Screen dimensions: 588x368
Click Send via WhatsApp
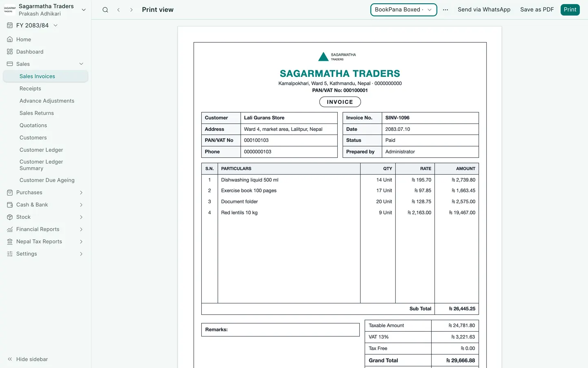tap(484, 9)
